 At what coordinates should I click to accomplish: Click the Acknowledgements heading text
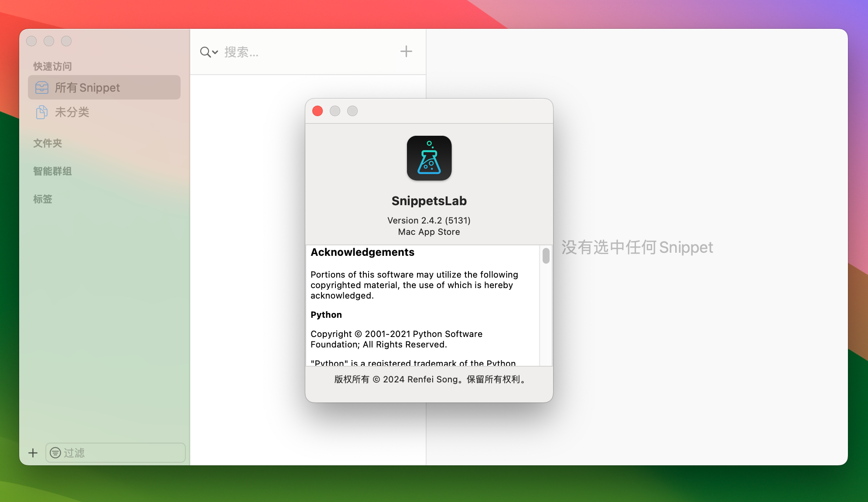[x=362, y=252]
